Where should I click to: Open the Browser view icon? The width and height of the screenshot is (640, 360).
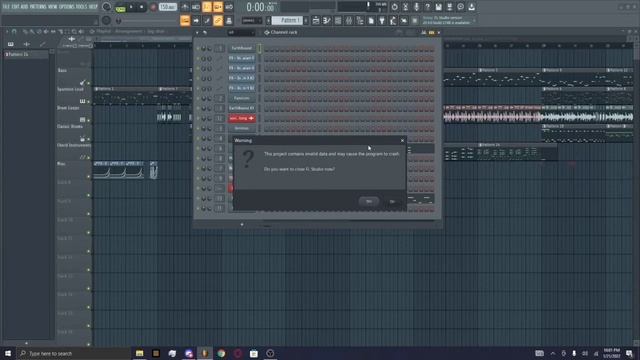coord(360,20)
